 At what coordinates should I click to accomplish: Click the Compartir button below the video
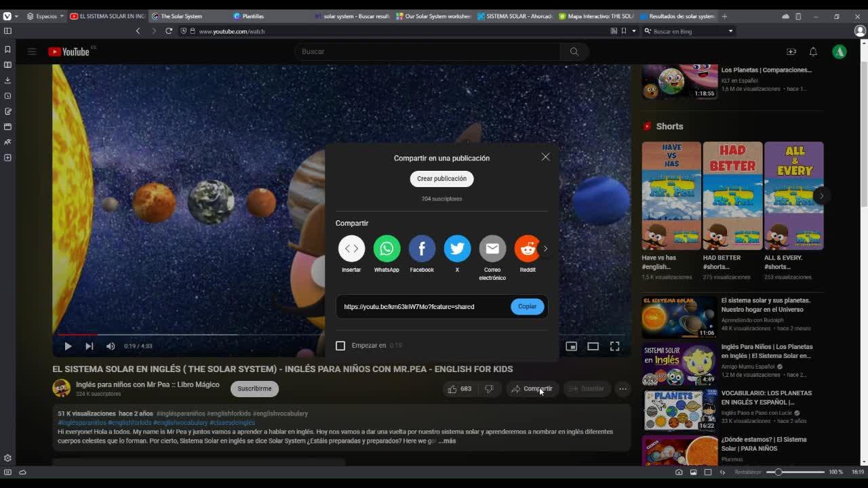point(532,389)
